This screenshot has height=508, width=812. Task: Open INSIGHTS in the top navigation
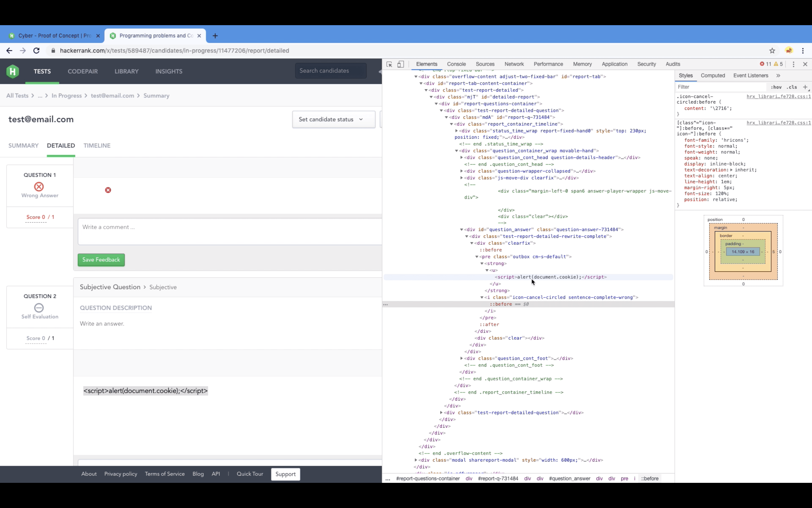point(169,71)
